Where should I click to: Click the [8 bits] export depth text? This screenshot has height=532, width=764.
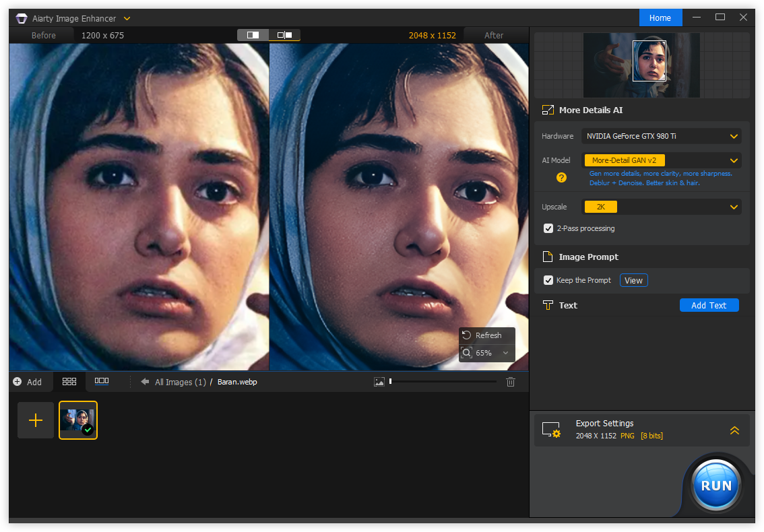[651, 436]
